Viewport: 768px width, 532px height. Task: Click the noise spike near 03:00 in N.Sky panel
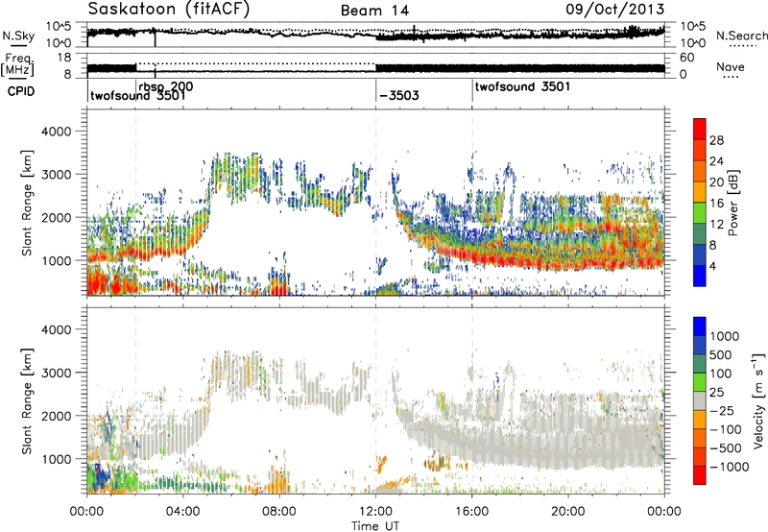point(156,37)
